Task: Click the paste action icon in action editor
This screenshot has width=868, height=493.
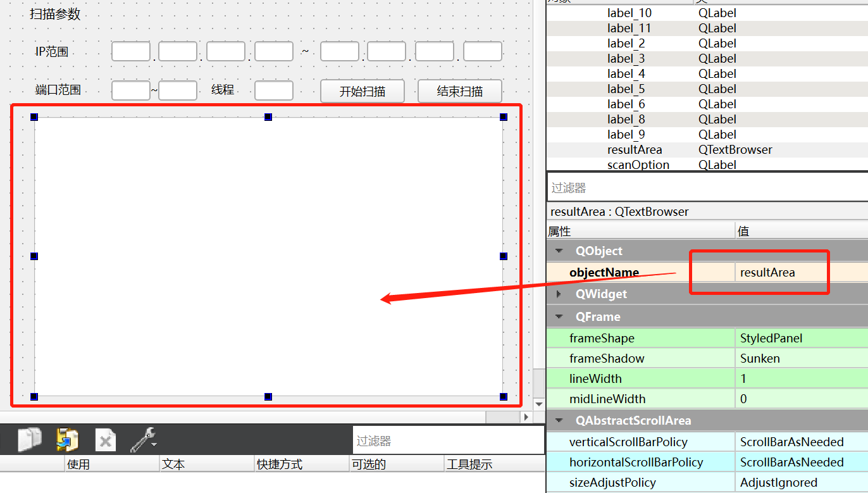Action: tap(67, 439)
